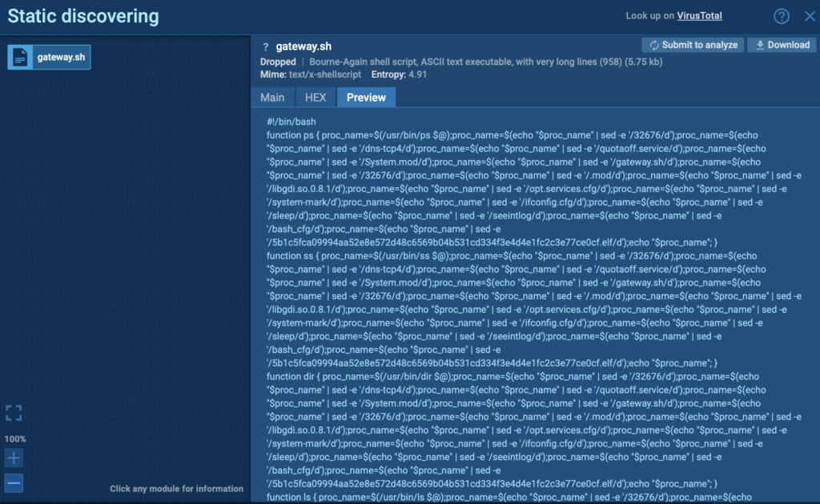
Task: Toggle fullscreen view of the module graph
Action: point(14,413)
